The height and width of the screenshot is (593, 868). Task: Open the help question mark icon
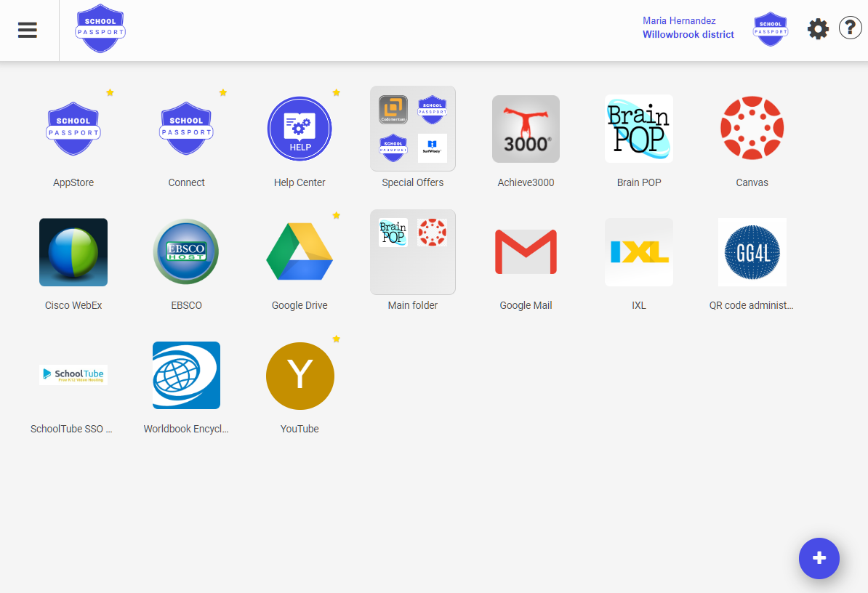point(851,28)
